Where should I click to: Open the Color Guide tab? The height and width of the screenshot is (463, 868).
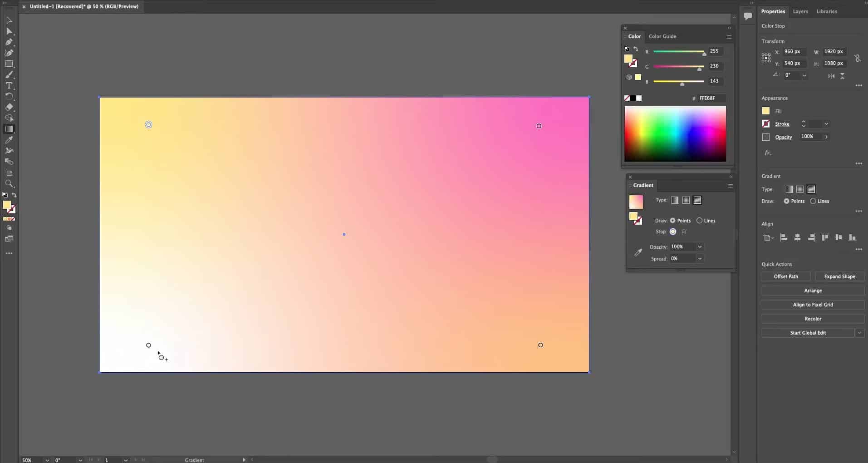point(662,36)
